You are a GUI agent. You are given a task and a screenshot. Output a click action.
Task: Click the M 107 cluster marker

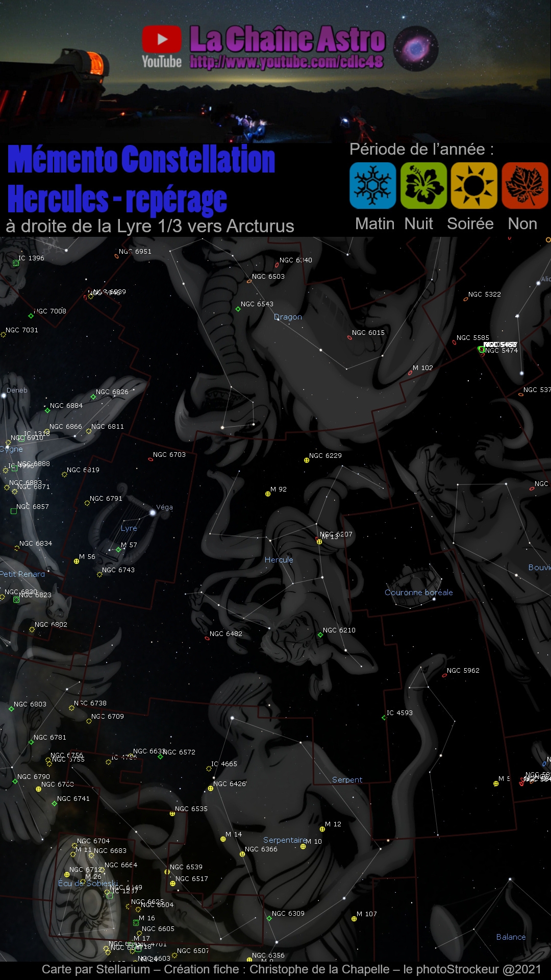(354, 919)
